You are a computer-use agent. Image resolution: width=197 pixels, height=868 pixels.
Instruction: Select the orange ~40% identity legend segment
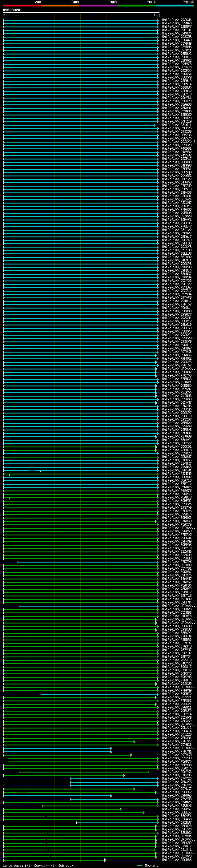click(x=60, y=6)
